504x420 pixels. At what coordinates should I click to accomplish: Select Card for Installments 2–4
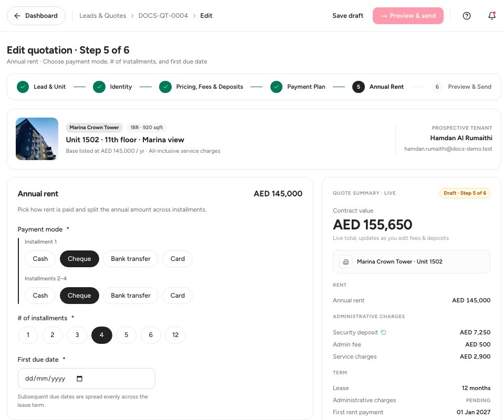click(x=177, y=296)
